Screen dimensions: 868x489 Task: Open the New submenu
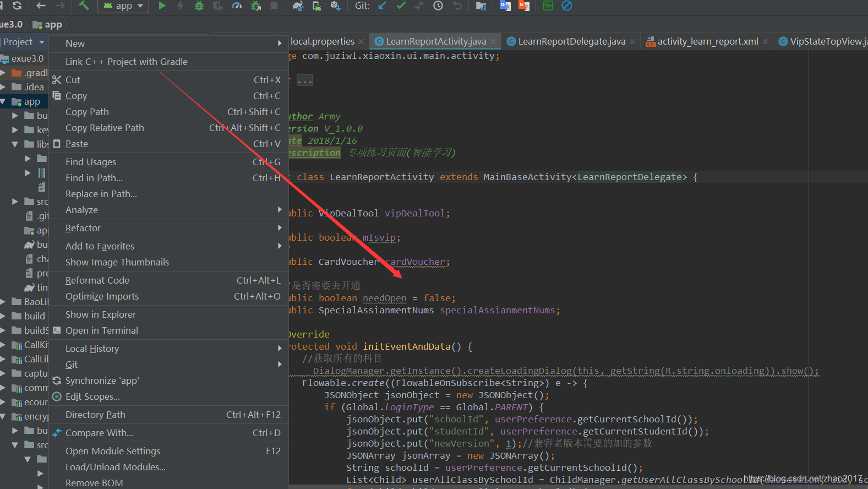168,44
